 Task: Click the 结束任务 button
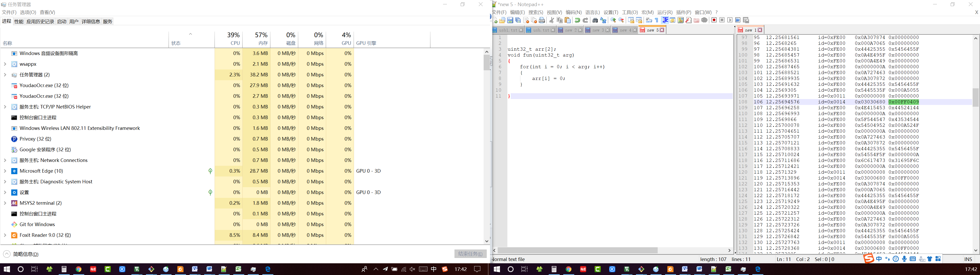470,254
